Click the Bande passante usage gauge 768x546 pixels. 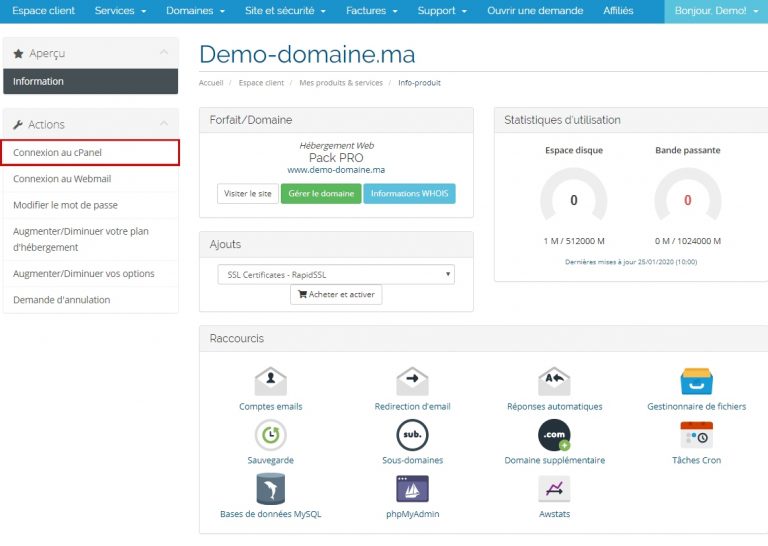pyautogui.click(x=688, y=195)
